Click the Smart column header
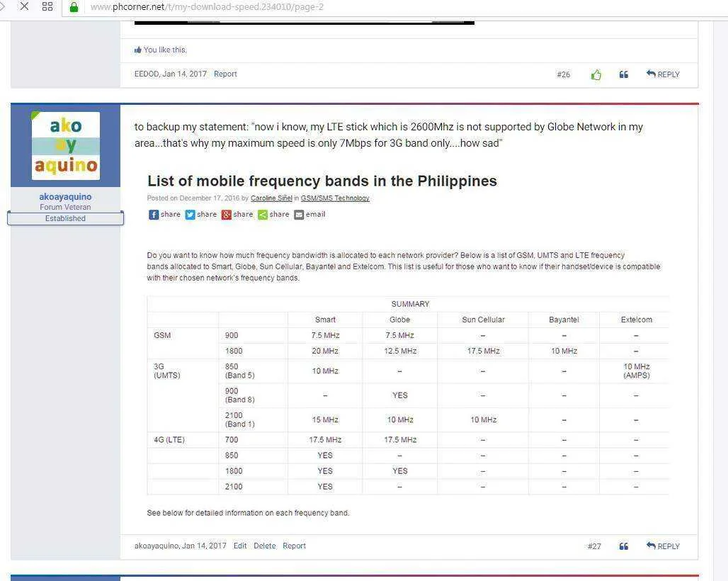 click(325, 320)
